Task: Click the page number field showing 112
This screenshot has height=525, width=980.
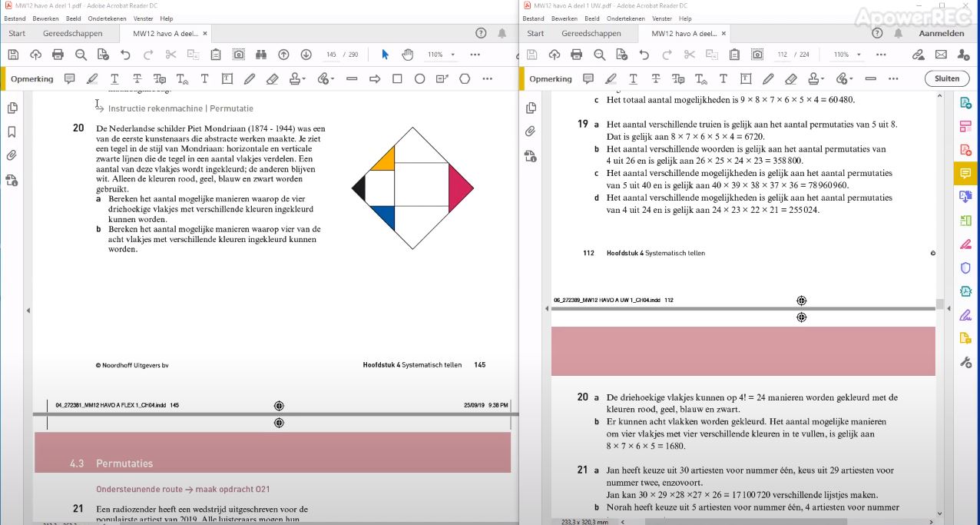Action: [x=783, y=55]
